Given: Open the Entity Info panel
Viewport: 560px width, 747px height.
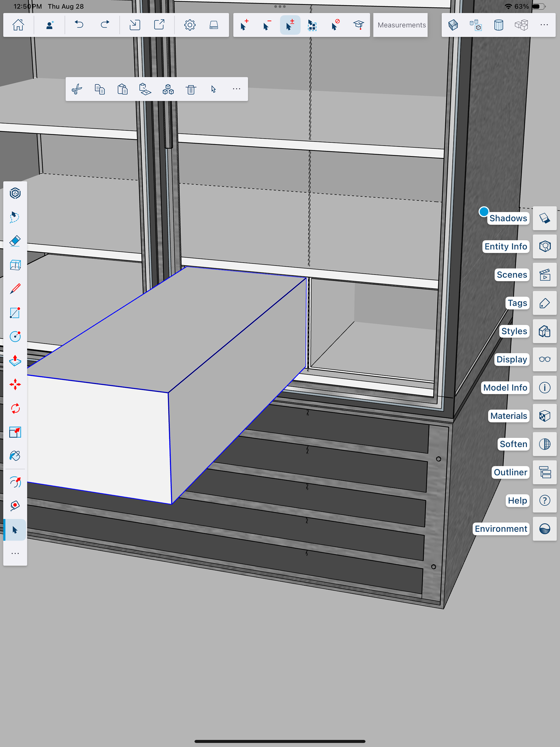Looking at the screenshot, I should point(545,247).
